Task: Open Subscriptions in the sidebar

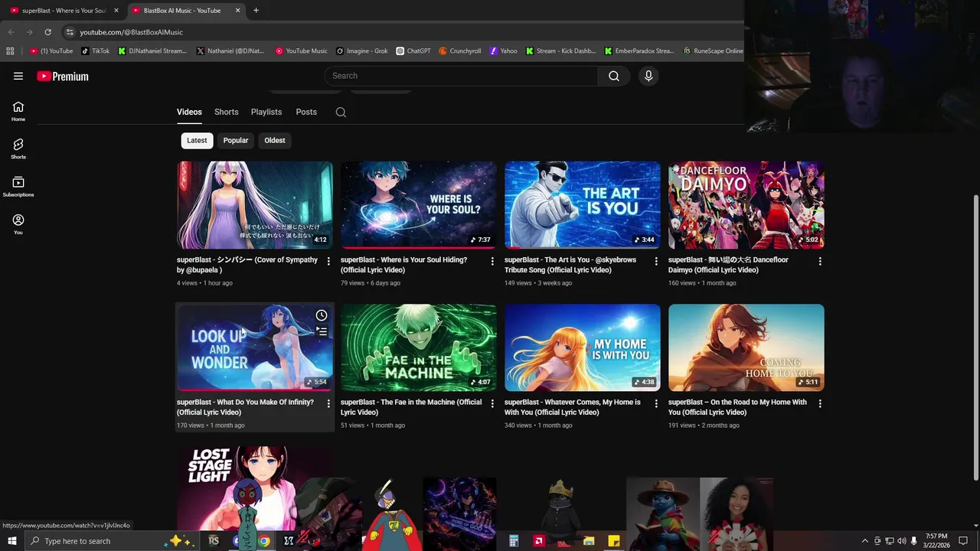Action: coord(18,187)
